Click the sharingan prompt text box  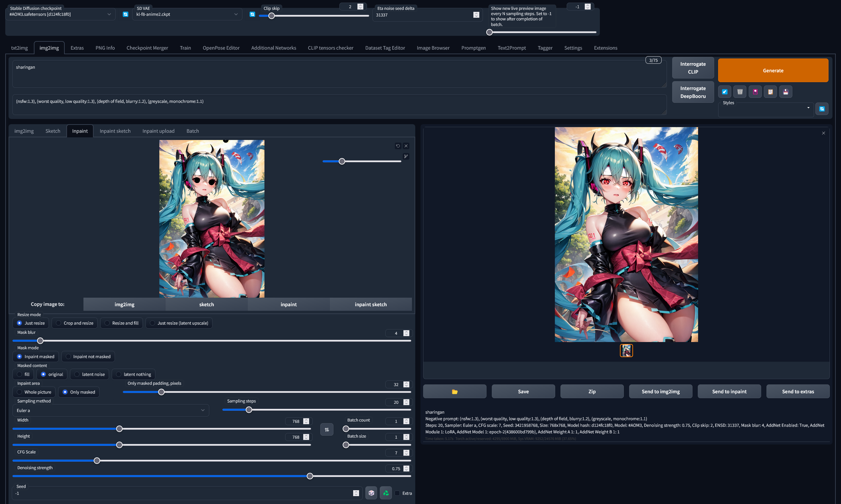(x=340, y=74)
